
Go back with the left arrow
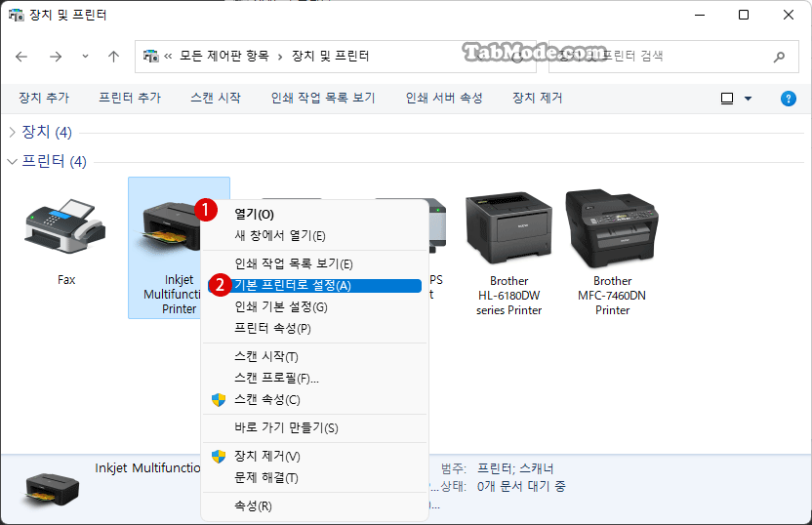click(21, 57)
